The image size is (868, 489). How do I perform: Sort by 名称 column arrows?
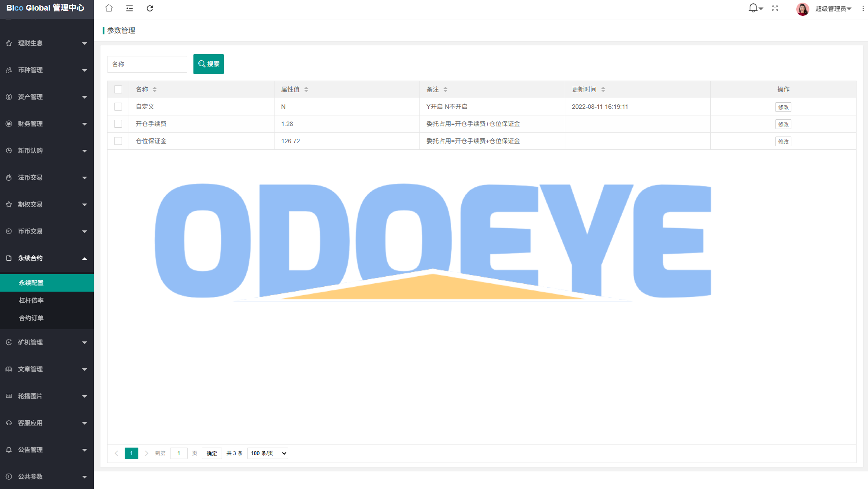coord(155,89)
